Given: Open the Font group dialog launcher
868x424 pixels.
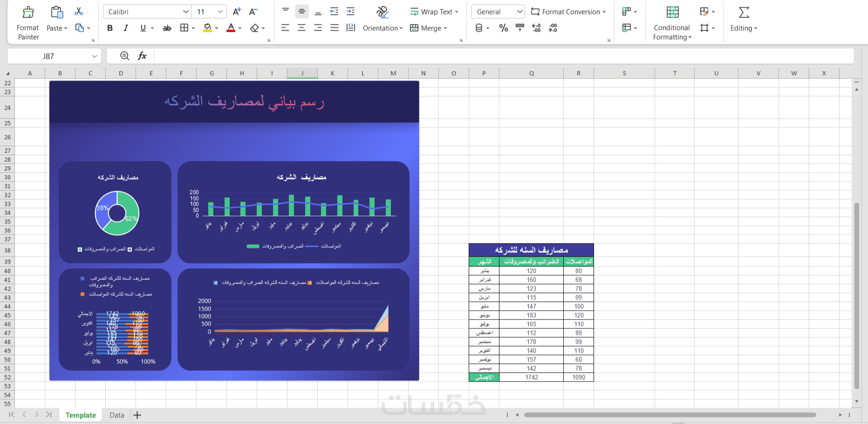Looking at the screenshot, I should click(x=268, y=41).
